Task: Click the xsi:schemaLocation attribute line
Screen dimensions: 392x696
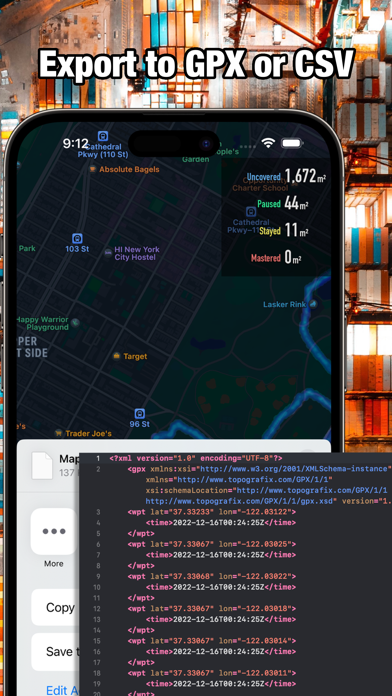Action: click(x=266, y=490)
